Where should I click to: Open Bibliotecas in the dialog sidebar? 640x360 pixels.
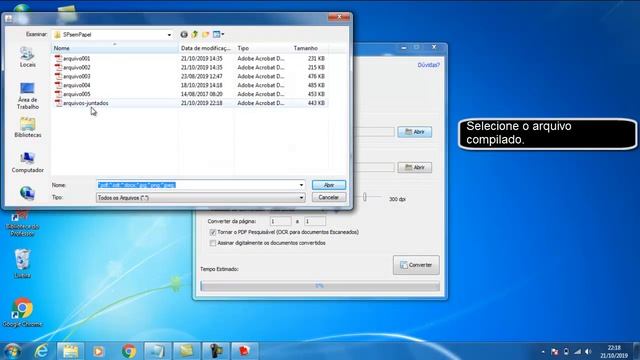tap(27, 127)
